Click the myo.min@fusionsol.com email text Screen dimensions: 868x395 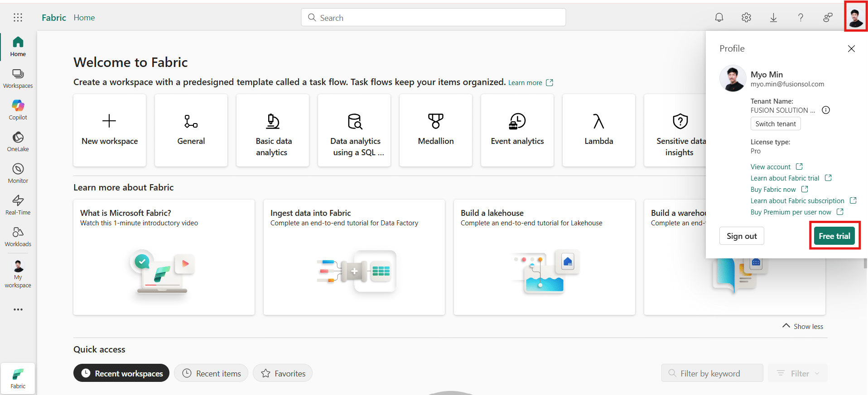tap(787, 84)
